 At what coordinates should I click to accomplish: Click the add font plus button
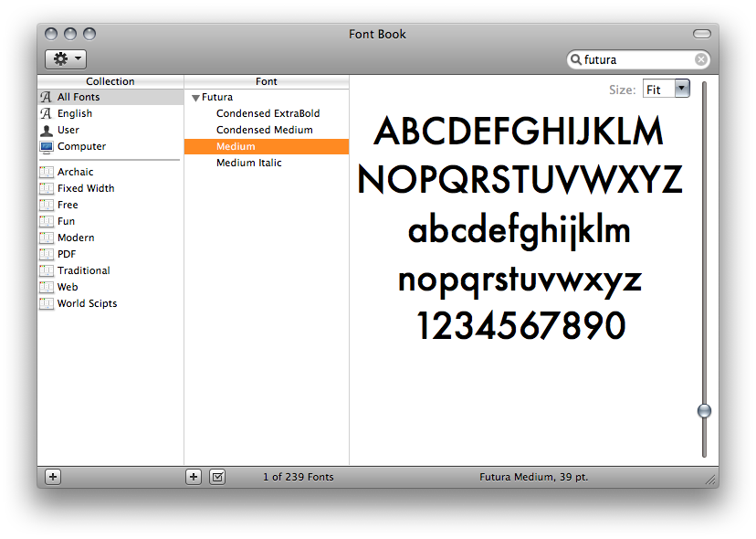coord(194,477)
